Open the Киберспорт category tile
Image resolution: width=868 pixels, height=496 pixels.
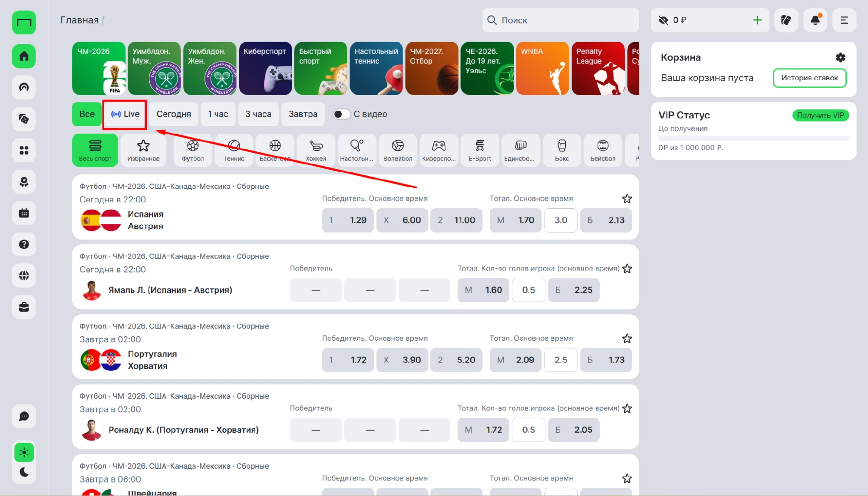[x=265, y=69]
